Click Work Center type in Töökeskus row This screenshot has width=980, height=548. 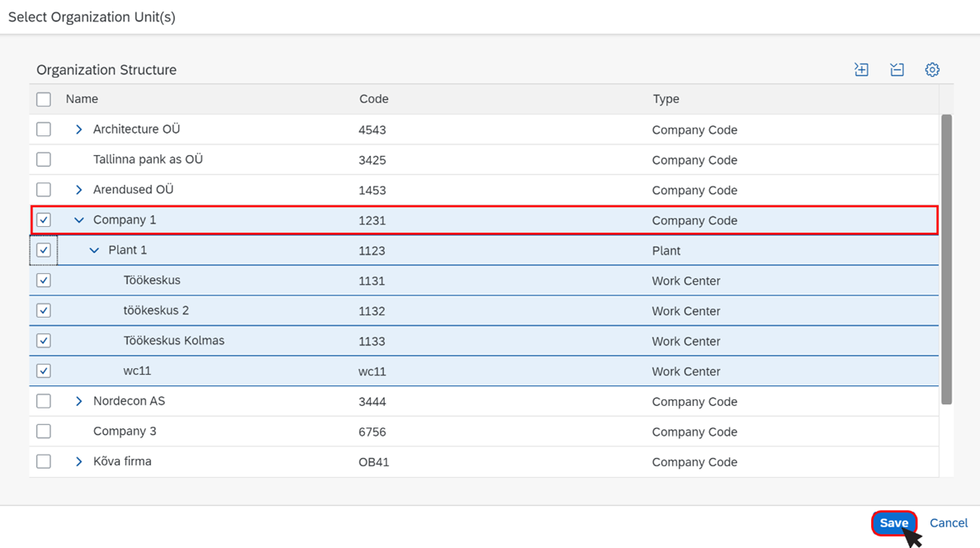point(686,281)
